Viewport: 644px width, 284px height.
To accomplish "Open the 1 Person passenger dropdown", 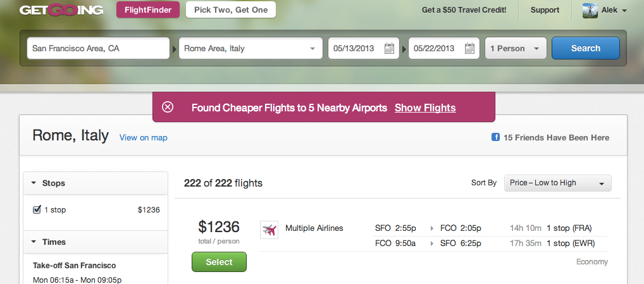I will pos(516,49).
